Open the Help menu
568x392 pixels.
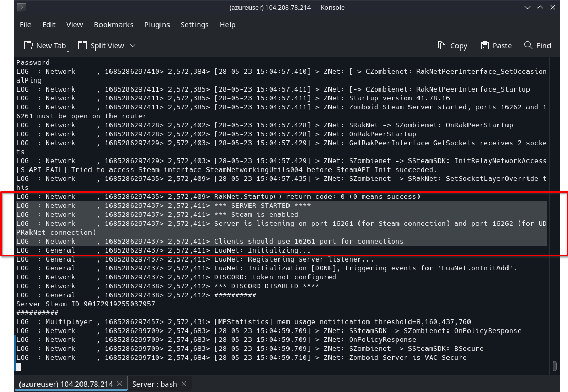point(227,25)
